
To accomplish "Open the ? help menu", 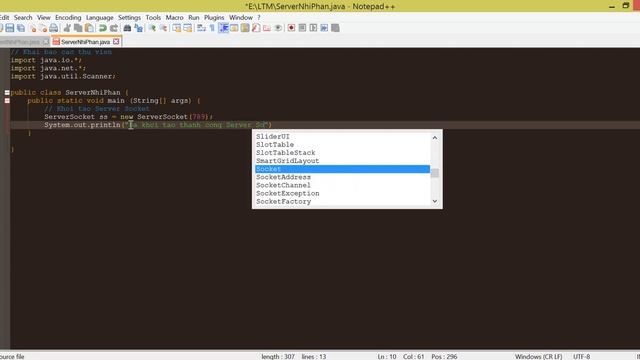I will click(x=259, y=18).
